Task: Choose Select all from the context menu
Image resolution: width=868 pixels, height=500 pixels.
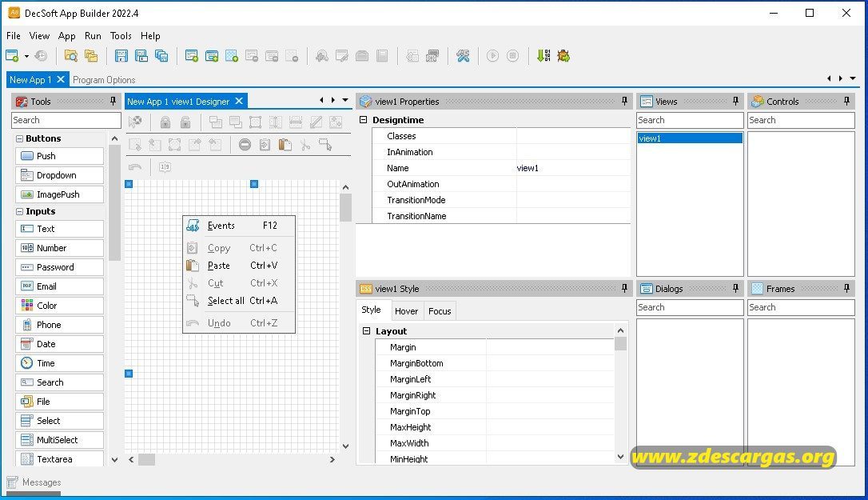Action: pos(239,301)
